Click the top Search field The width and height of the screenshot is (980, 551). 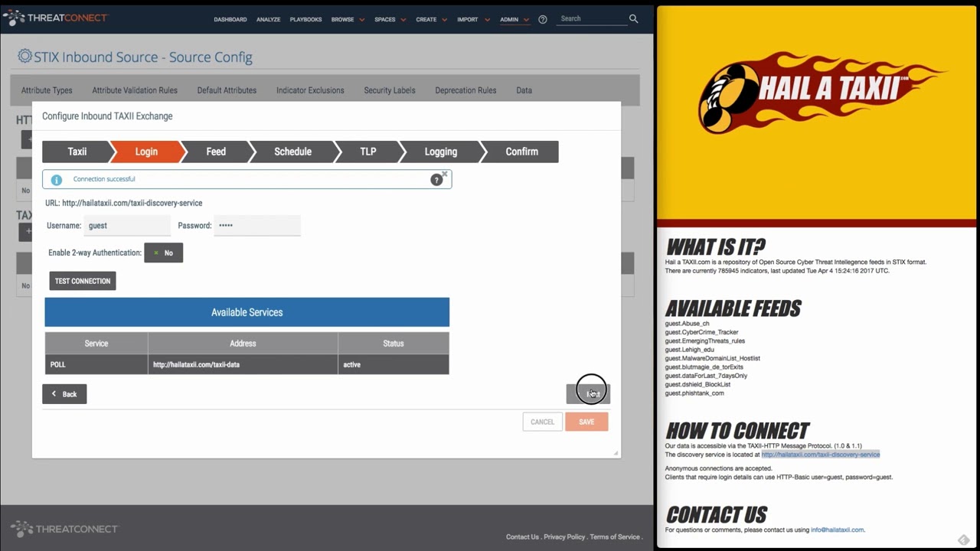click(593, 18)
